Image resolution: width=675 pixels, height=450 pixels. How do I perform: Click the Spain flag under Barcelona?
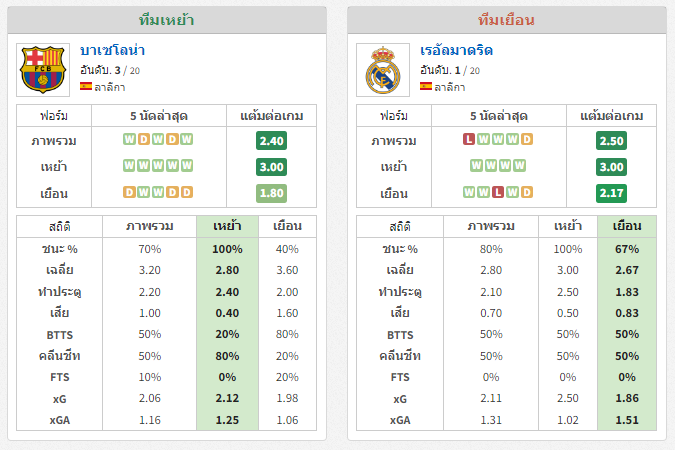point(86,86)
